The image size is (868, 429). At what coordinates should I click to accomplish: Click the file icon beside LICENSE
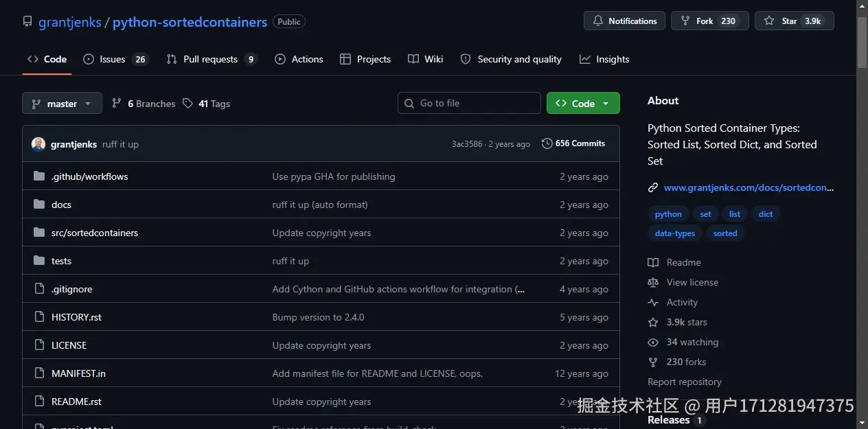coord(39,345)
